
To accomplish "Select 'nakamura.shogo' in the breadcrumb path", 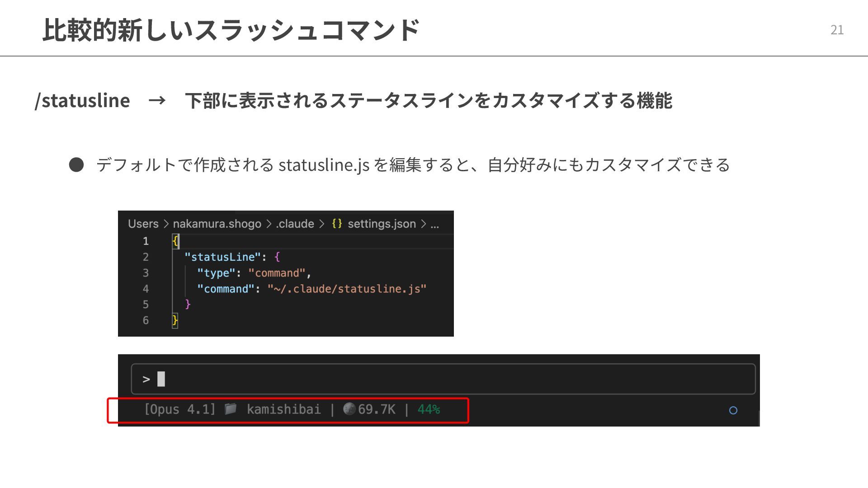I will coord(217,224).
